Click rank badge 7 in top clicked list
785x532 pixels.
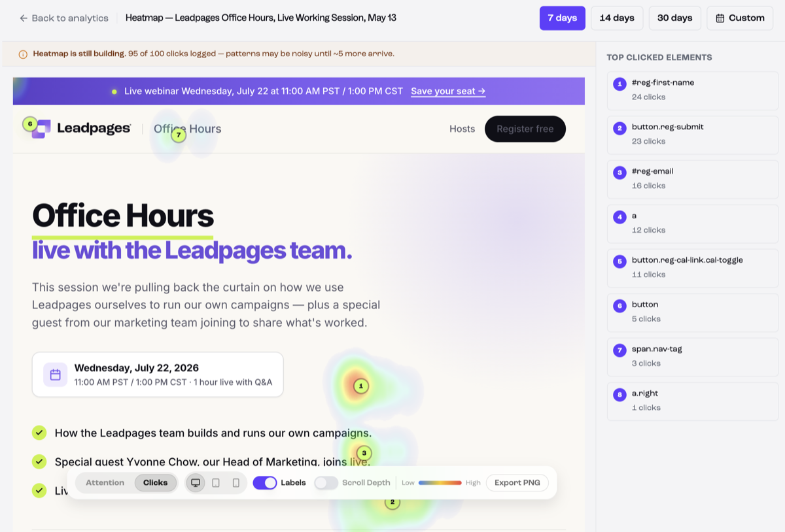pyautogui.click(x=619, y=350)
